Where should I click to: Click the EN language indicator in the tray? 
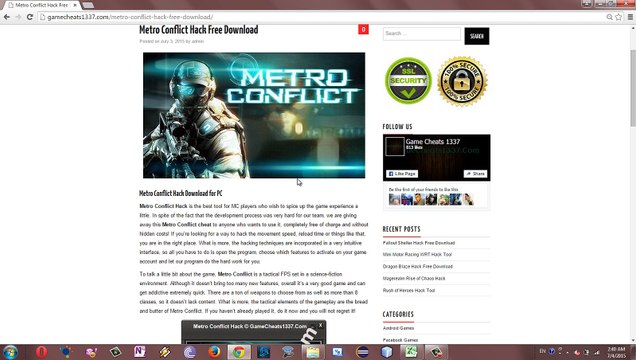click(542, 351)
